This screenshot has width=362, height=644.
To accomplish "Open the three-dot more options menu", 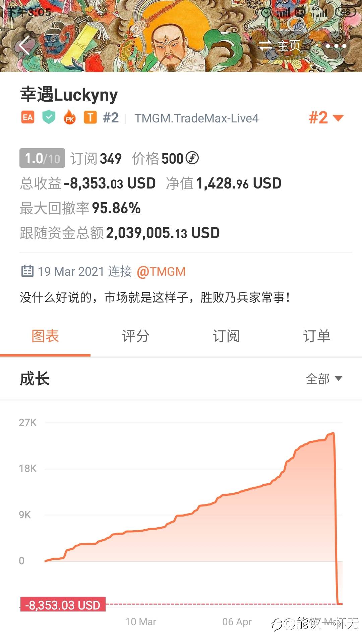I will click(336, 46).
